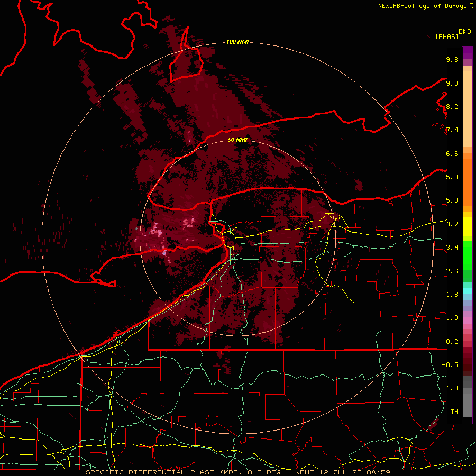Pick the green band of the color scale
476x476 pixels.
pos(467,255)
